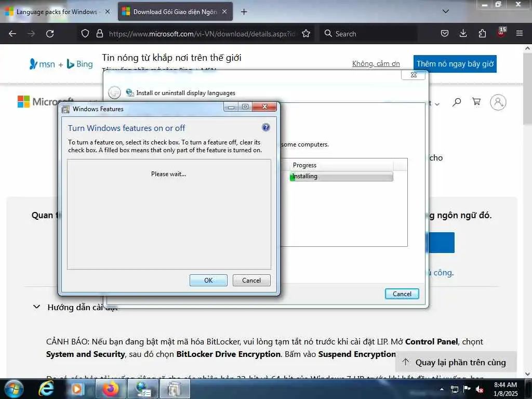Bookmark this page with the star icon

306,34
